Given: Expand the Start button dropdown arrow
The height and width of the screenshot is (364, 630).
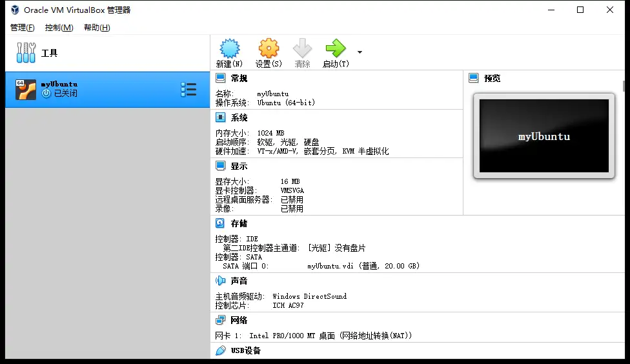Looking at the screenshot, I should pyautogui.click(x=360, y=52).
